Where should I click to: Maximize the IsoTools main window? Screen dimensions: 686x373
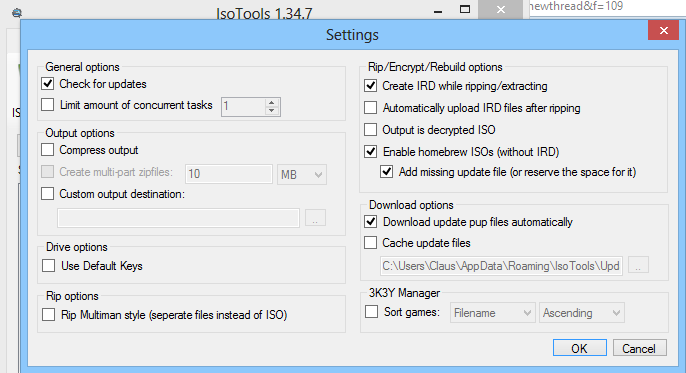point(465,10)
